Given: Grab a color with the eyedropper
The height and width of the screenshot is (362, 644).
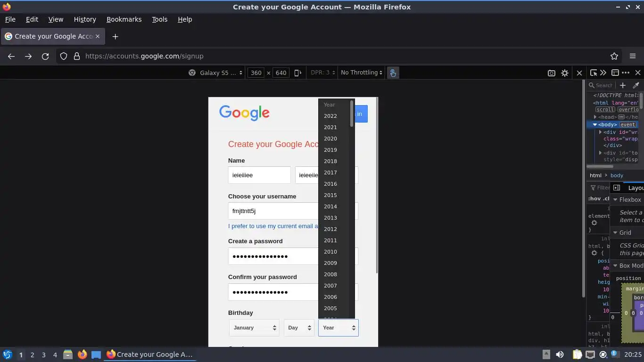Looking at the screenshot, I should pos(636,85).
